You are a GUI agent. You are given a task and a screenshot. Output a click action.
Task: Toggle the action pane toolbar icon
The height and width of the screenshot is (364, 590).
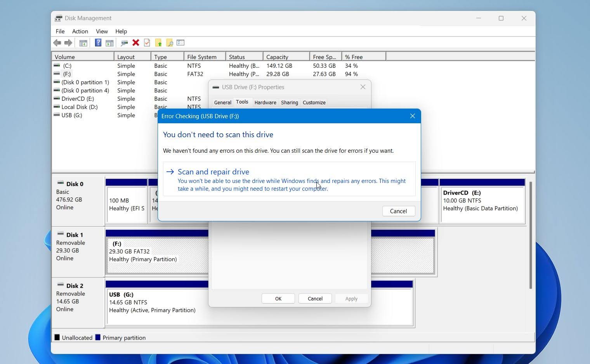pyautogui.click(x=109, y=43)
